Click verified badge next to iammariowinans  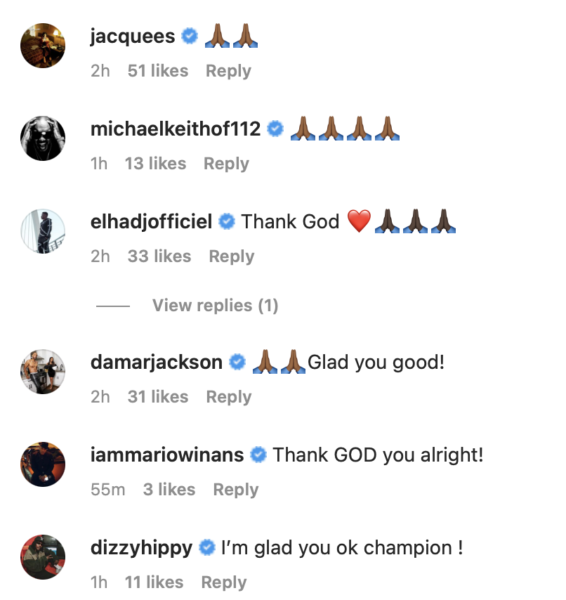[x=258, y=455]
